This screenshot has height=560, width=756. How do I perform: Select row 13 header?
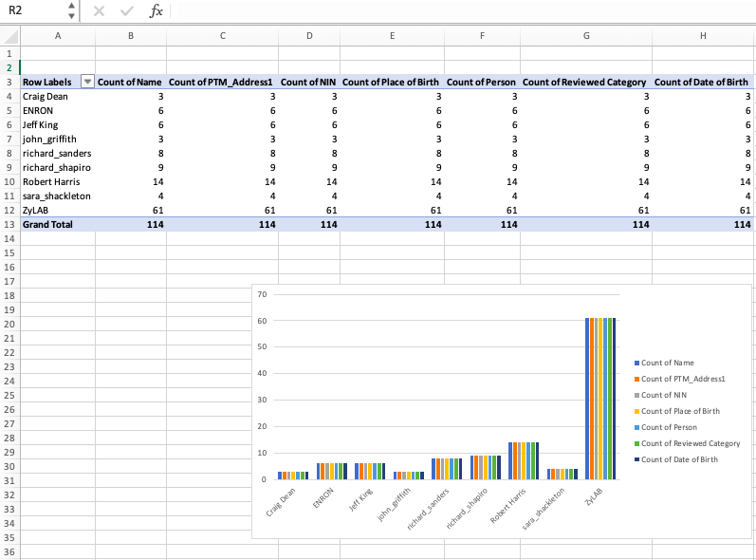coord(9,224)
